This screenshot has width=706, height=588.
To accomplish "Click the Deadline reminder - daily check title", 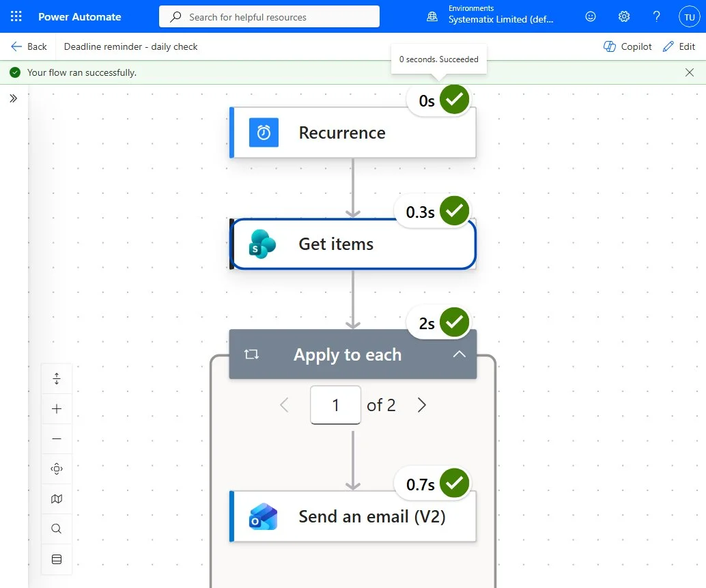I will (x=130, y=46).
